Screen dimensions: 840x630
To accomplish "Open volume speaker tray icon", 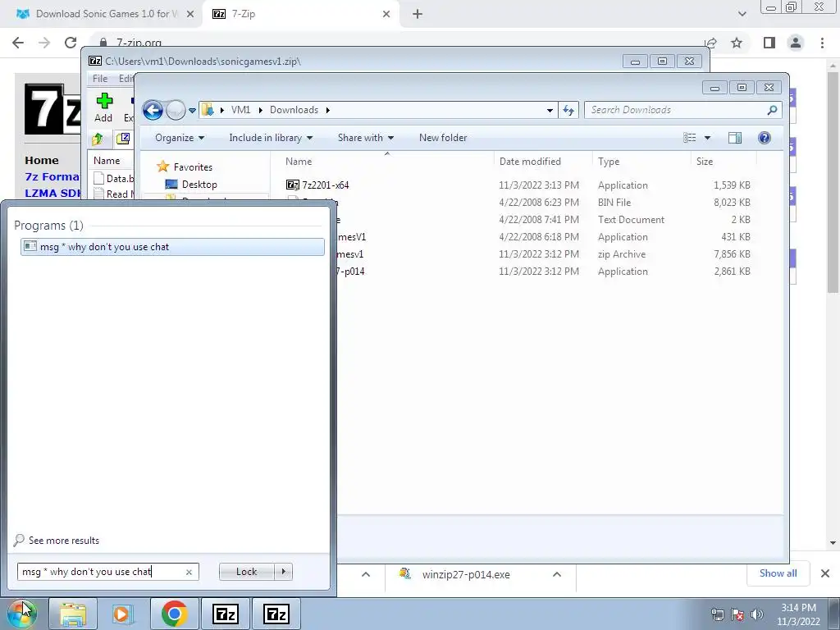I will 756,614.
